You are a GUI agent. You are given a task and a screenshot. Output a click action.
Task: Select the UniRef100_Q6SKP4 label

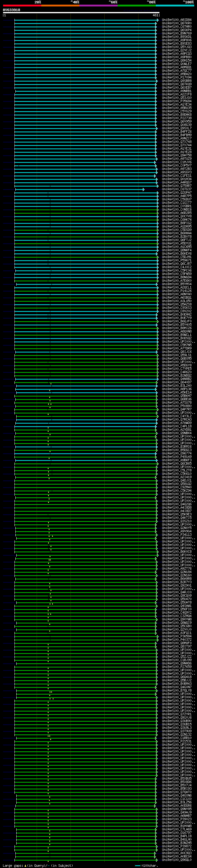[177, 30]
